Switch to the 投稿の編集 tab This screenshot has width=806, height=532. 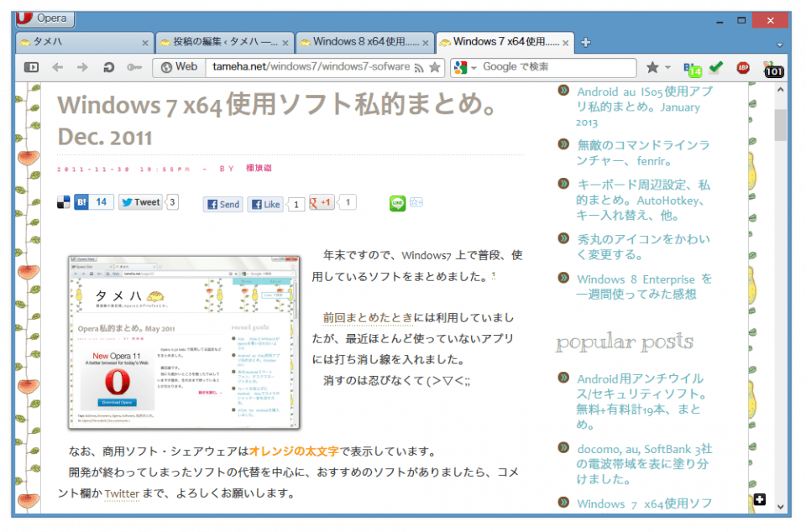(225, 42)
